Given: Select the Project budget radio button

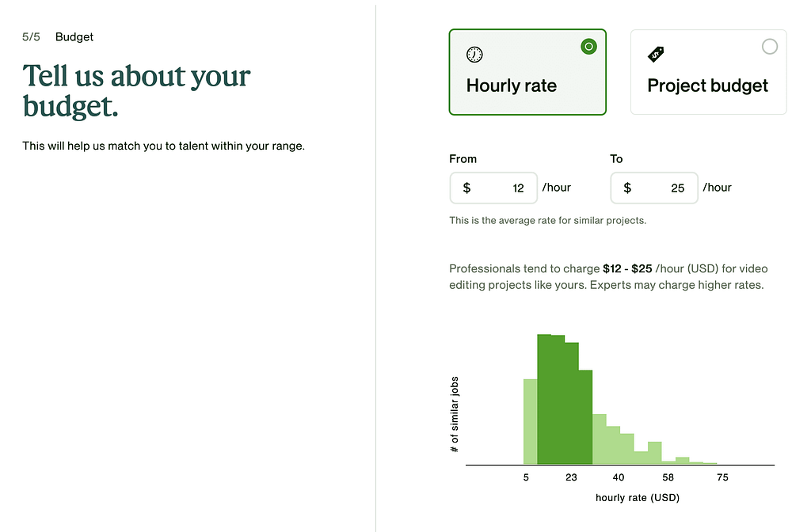Looking at the screenshot, I should (769, 47).
